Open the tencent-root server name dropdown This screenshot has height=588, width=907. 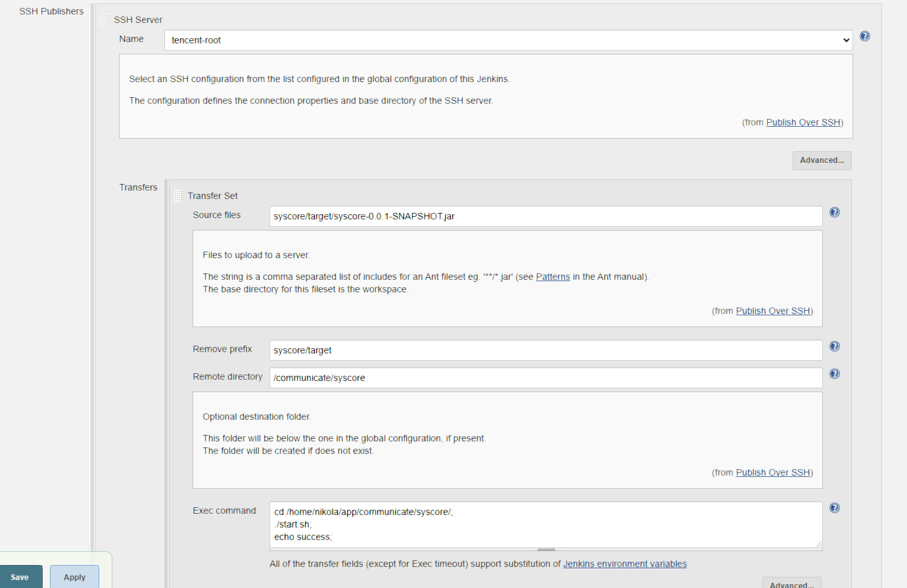[508, 40]
